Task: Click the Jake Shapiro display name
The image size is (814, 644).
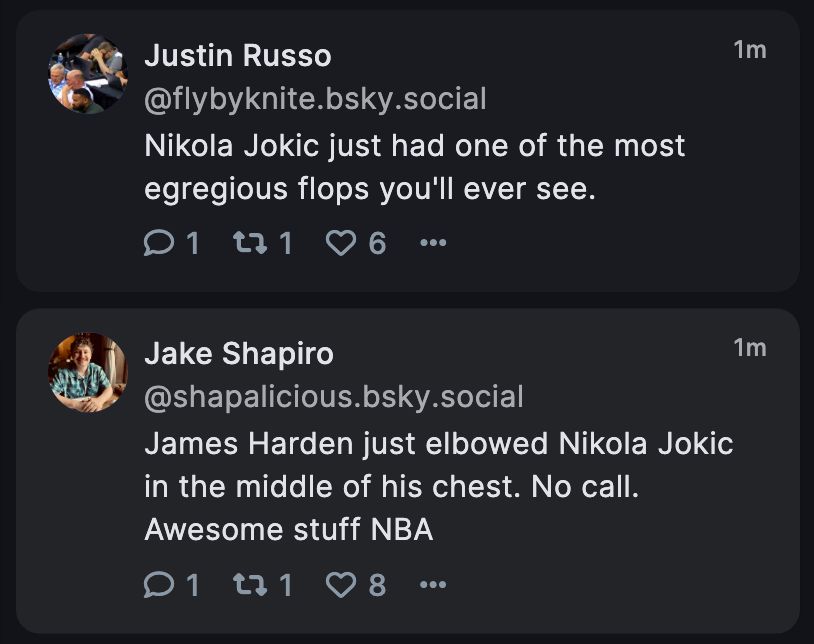Action: (239, 354)
